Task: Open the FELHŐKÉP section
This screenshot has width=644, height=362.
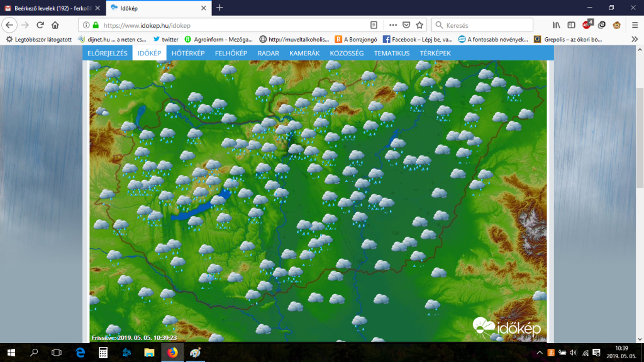Action: pos(231,54)
